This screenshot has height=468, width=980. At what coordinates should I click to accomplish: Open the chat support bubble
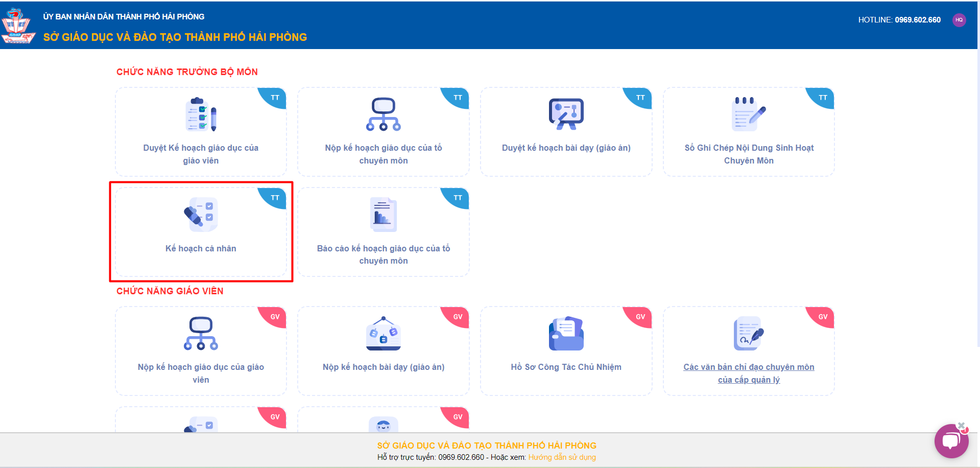(951, 441)
